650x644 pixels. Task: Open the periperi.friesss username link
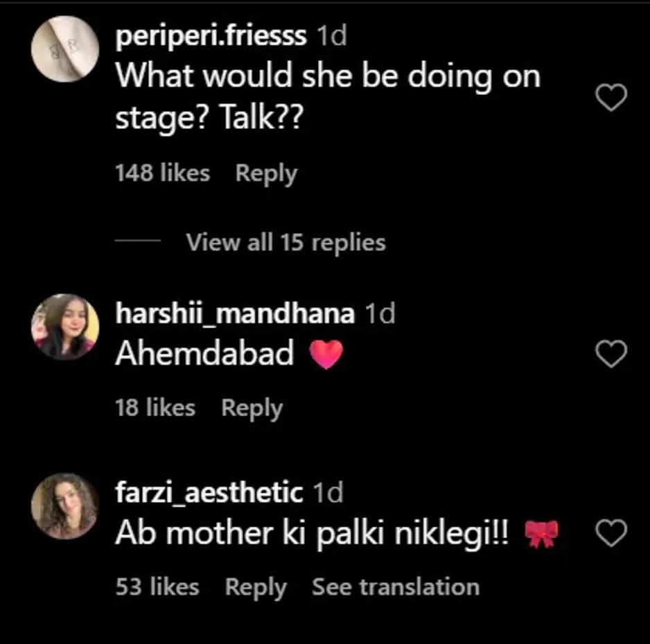[211, 36]
